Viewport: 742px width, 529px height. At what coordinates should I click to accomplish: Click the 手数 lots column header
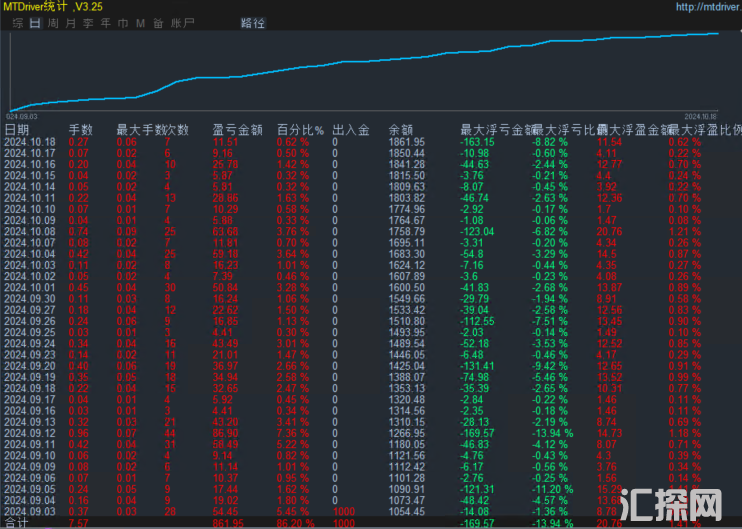(x=80, y=130)
